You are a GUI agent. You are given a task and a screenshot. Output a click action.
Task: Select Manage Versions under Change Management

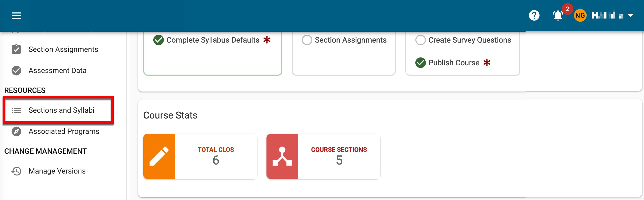pos(57,171)
